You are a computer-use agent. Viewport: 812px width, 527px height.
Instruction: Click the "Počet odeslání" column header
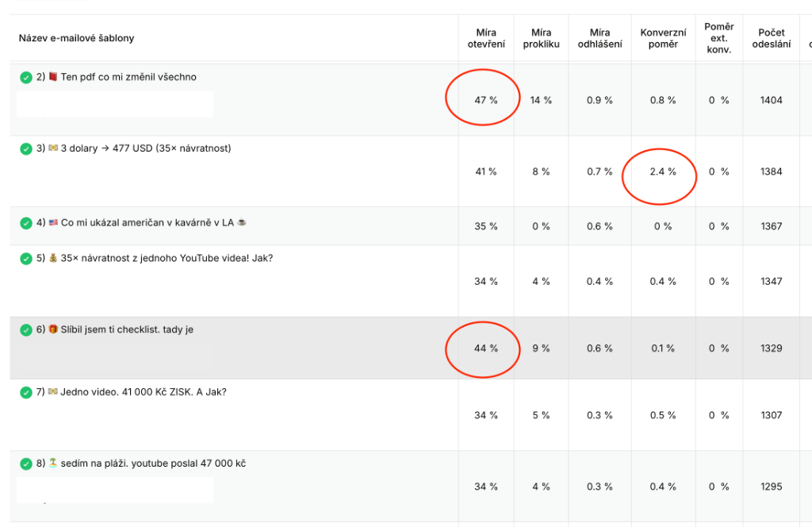771,38
